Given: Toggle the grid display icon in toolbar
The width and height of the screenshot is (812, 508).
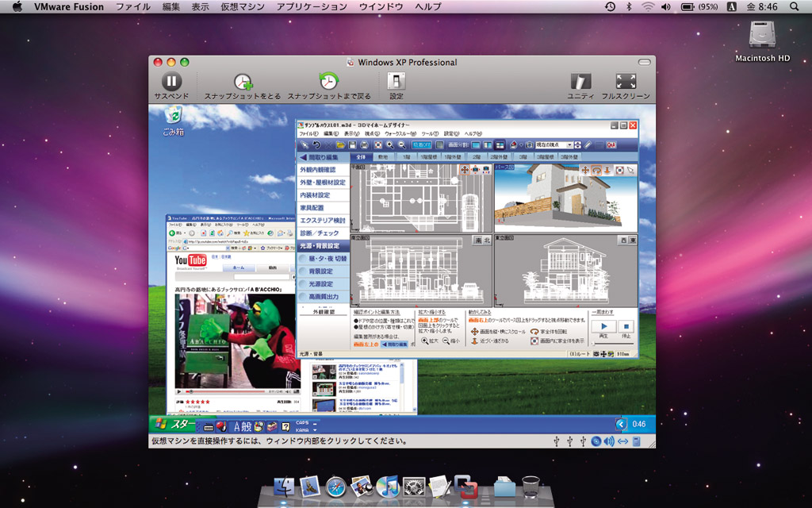Looking at the screenshot, I should pyautogui.click(x=439, y=145).
